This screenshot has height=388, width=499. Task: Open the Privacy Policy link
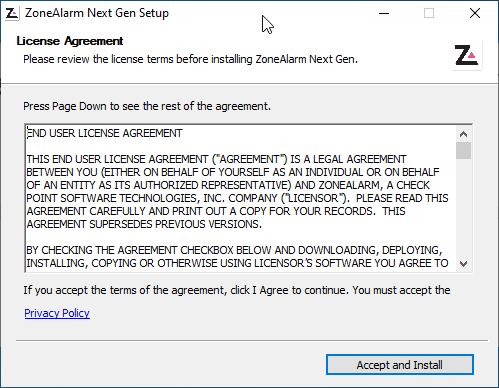point(57,313)
